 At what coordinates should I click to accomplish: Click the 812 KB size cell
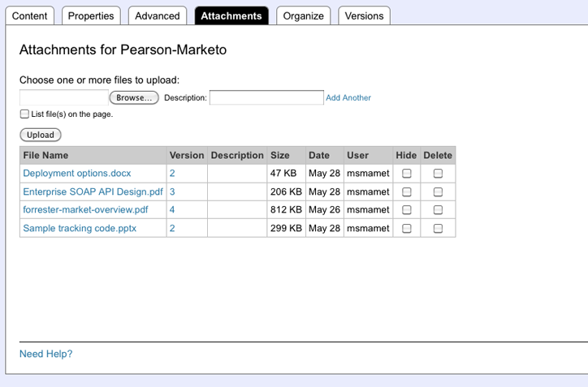287,210
